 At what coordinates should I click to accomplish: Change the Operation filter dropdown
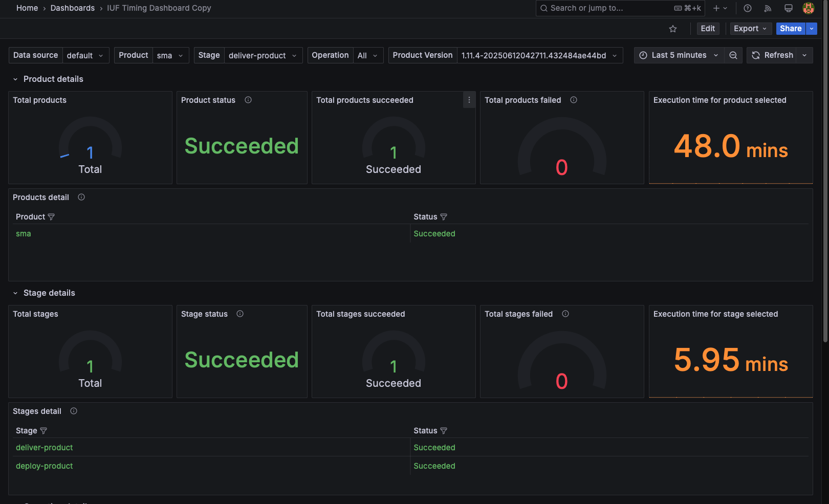click(367, 55)
